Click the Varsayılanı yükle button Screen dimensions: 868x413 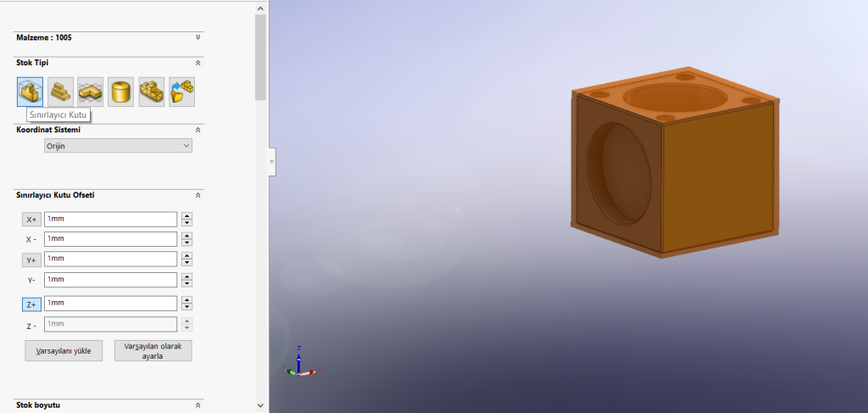click(64, 350)
